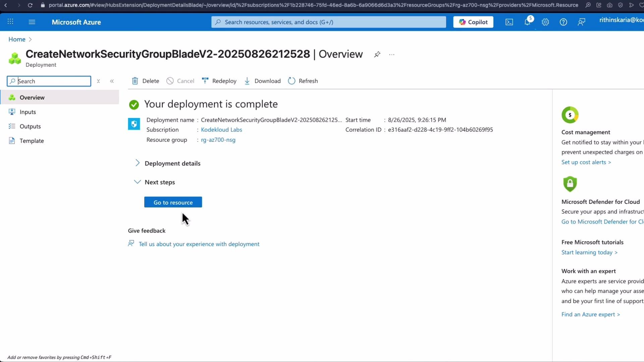The width and height of the screenshot is (644, 362).
Task: Collapse the left menu with double chevron
Action: pyautogui.click(x=112, y=81)
